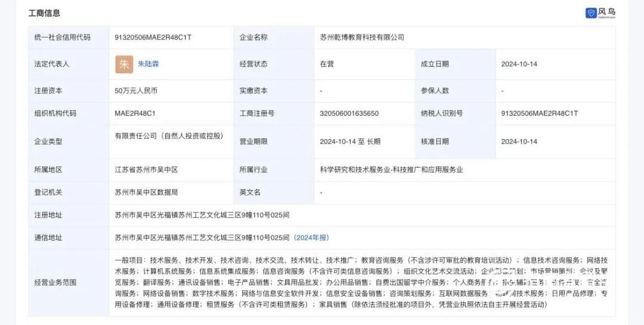Click the 成立日期 establishment date value
Screen dimensions: 644x325
click(519, 64)
